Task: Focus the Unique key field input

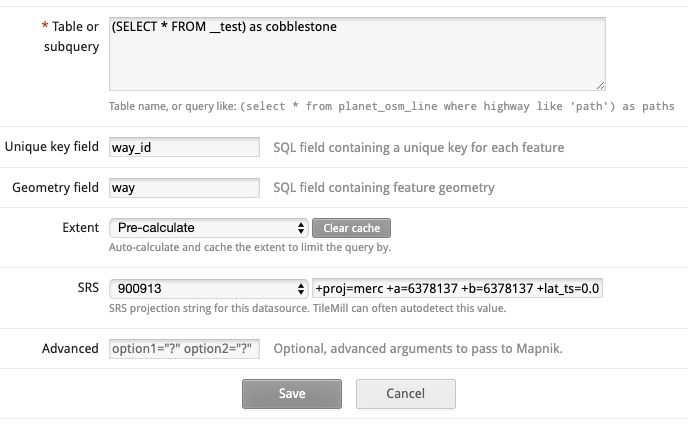Action: tap(184, 148)
